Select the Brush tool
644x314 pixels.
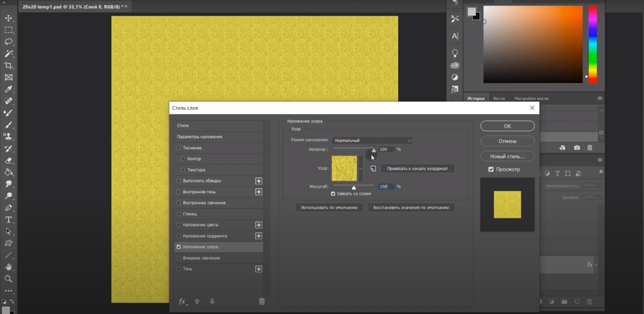pyautogui.click(x=8, y=125)
